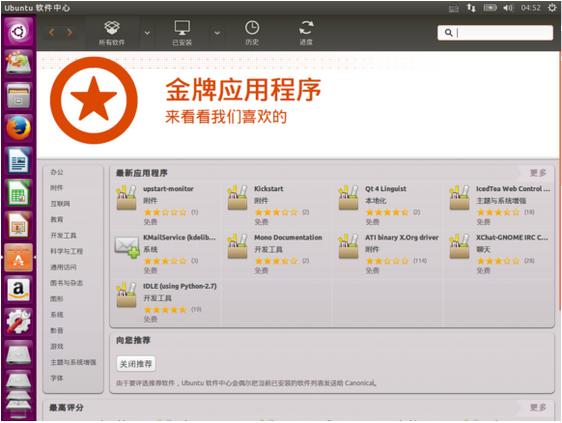Open the ATI binary X.Org driver title

click(x=402, y=237)
